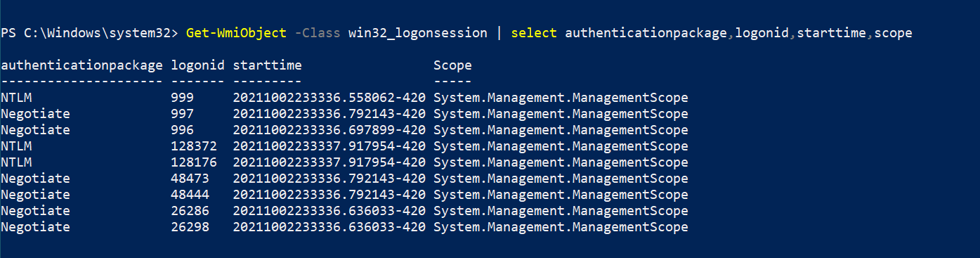980x258 pixels.
Task: Click the authenticationpackage column header
Action: 81,65
